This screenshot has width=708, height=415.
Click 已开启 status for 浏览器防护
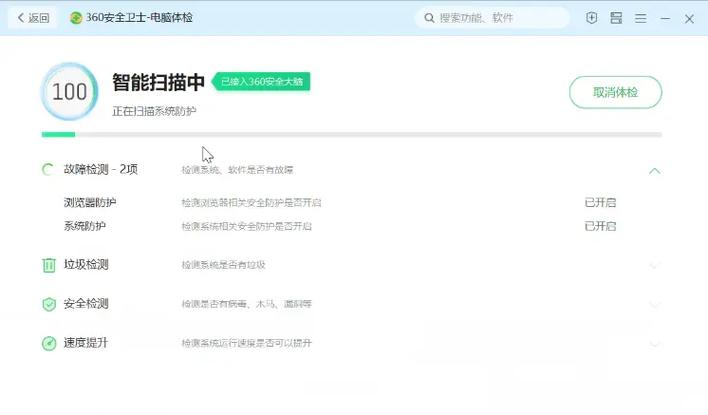[x=600, y=202]
